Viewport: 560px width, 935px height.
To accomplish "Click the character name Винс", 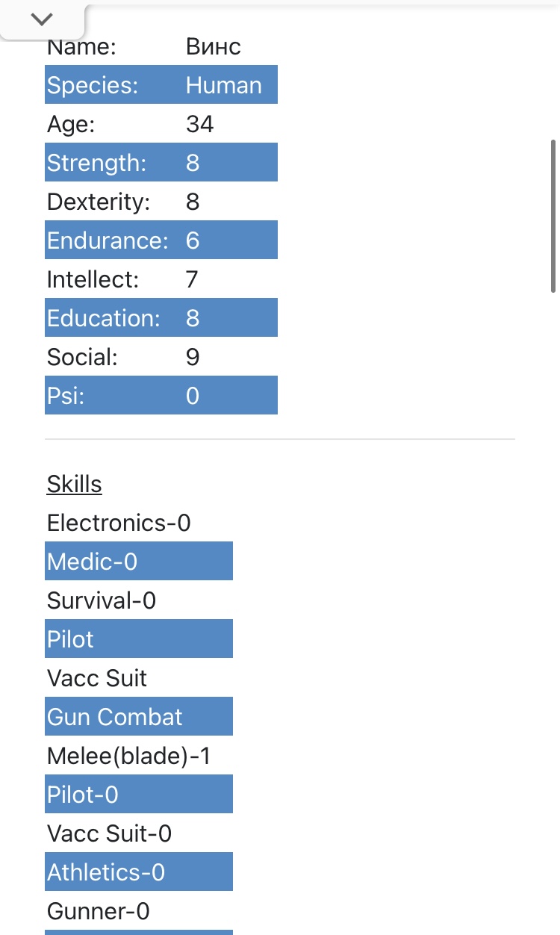I will (213, 47).
